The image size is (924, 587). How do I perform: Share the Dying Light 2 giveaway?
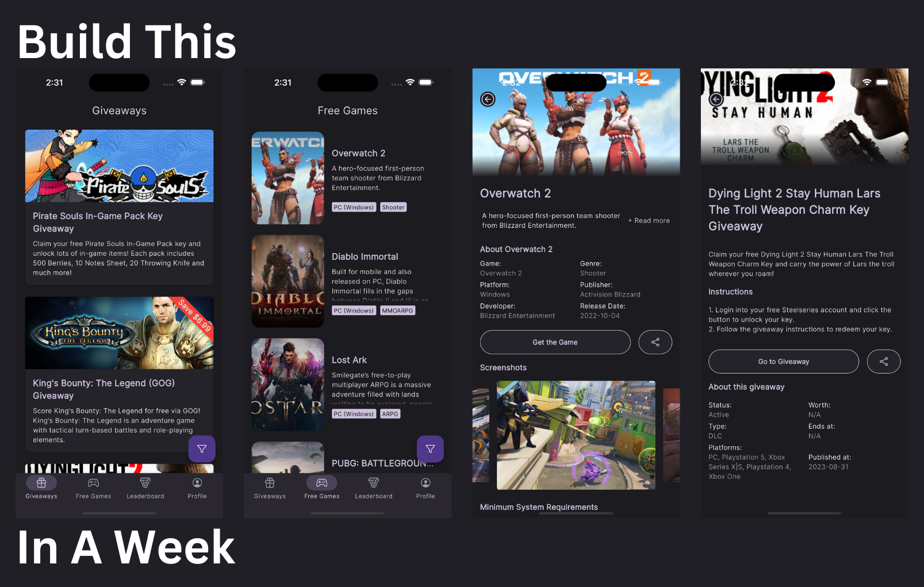click(x=884, y=362)
